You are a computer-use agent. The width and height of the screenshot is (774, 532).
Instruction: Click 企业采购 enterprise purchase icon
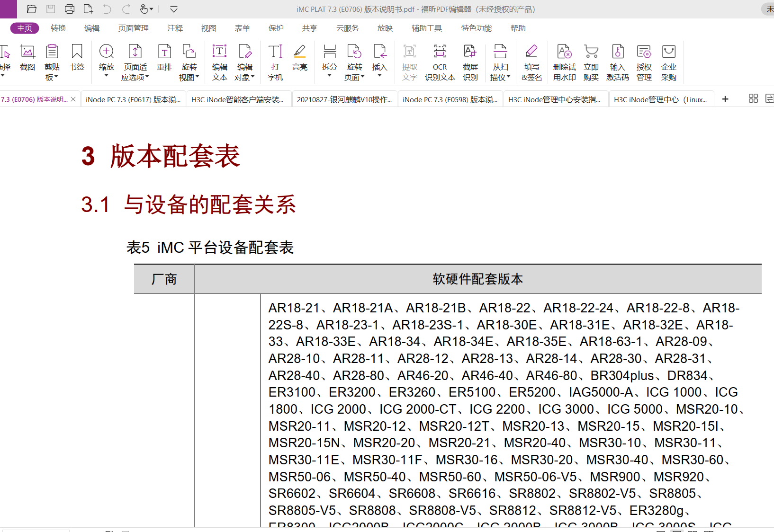[x=669, y=62]
